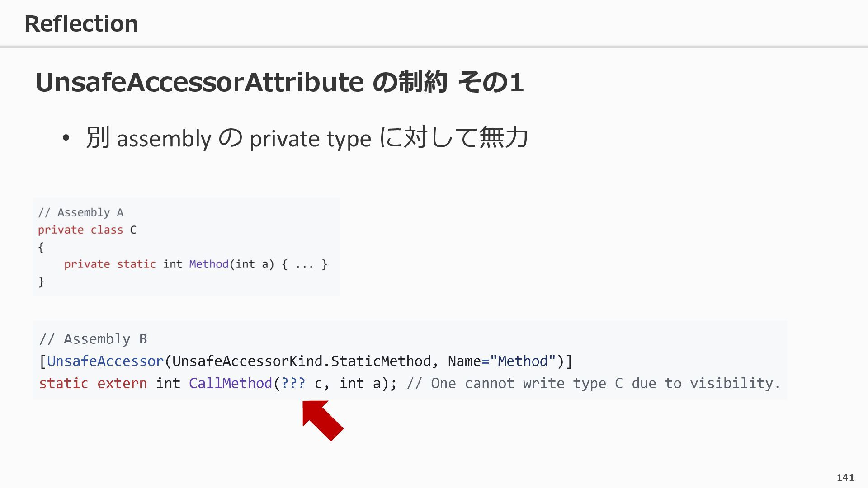
Task: Click the ??? placeholder type
Action: point(293,383)
